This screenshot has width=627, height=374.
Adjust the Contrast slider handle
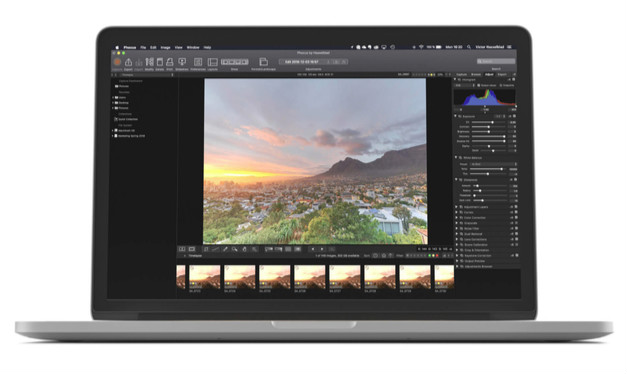[488, 127]
